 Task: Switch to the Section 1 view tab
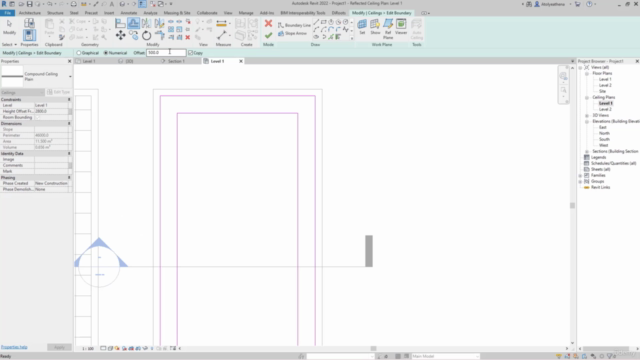coord(176,61)
